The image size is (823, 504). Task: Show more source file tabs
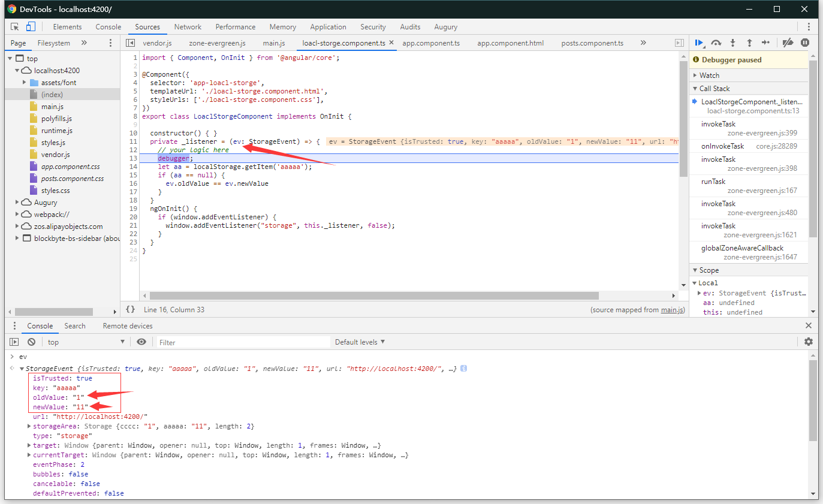click(x=643, y=43)
